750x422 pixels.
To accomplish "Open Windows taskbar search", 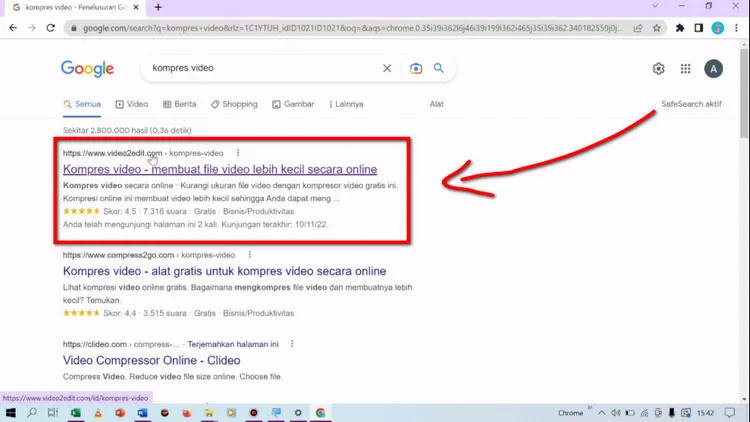I will 32,413.
